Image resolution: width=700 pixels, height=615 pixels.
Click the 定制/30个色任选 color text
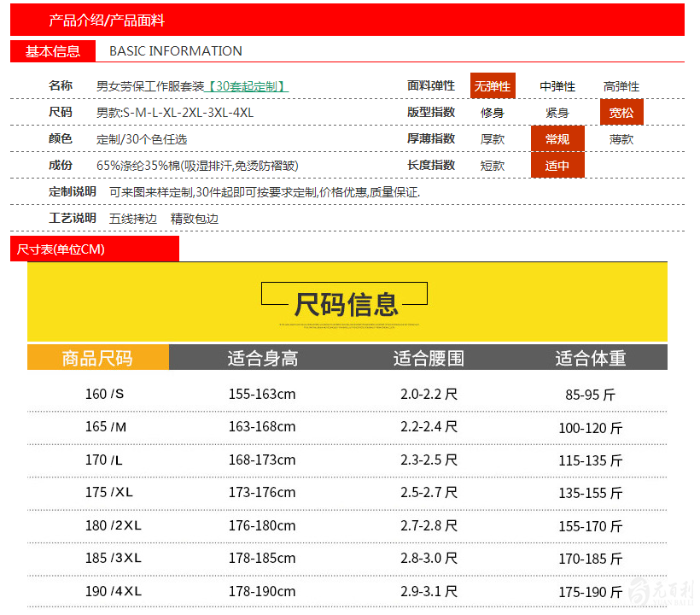[x=142, y=139]
